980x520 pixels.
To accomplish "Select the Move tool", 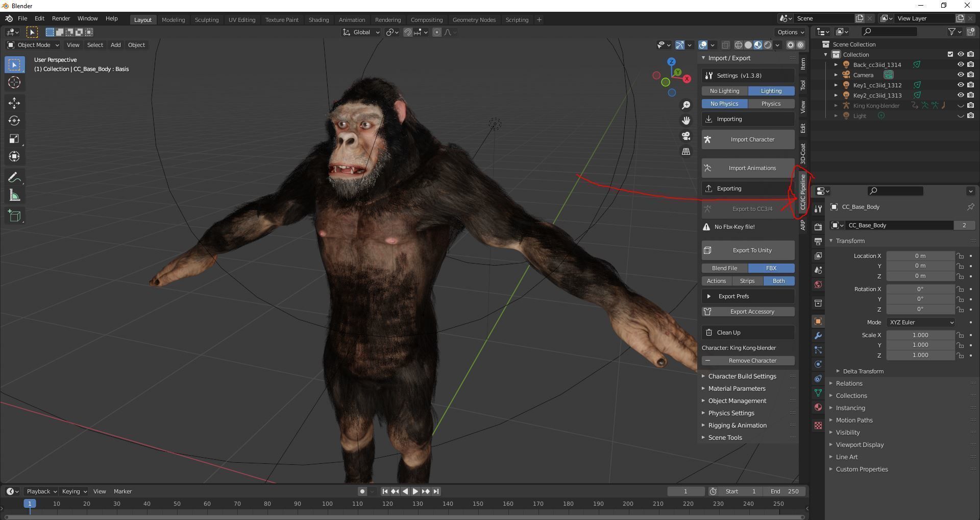I will click(14, 103).
